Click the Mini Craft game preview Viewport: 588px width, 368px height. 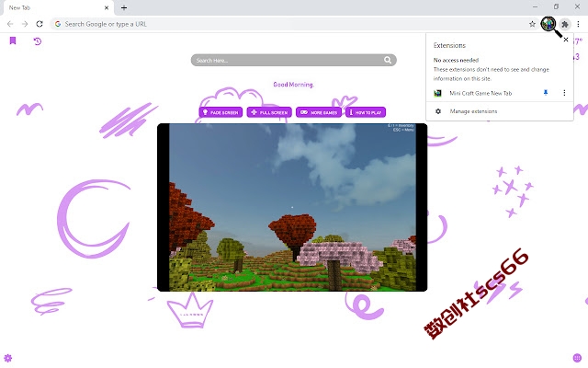point(292,207)
